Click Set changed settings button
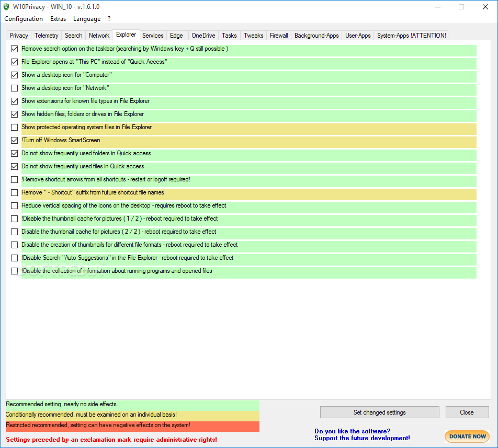498x448 pixels. pos(380,412)
